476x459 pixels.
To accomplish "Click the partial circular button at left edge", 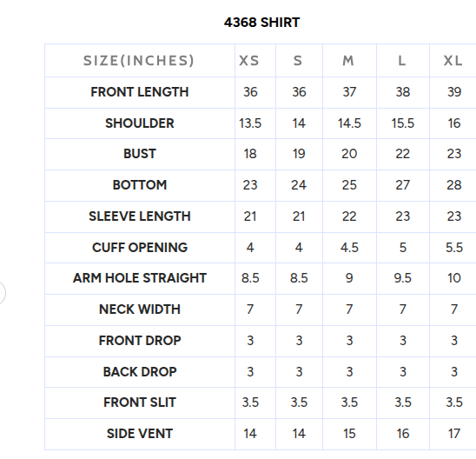I will point(2,293).
